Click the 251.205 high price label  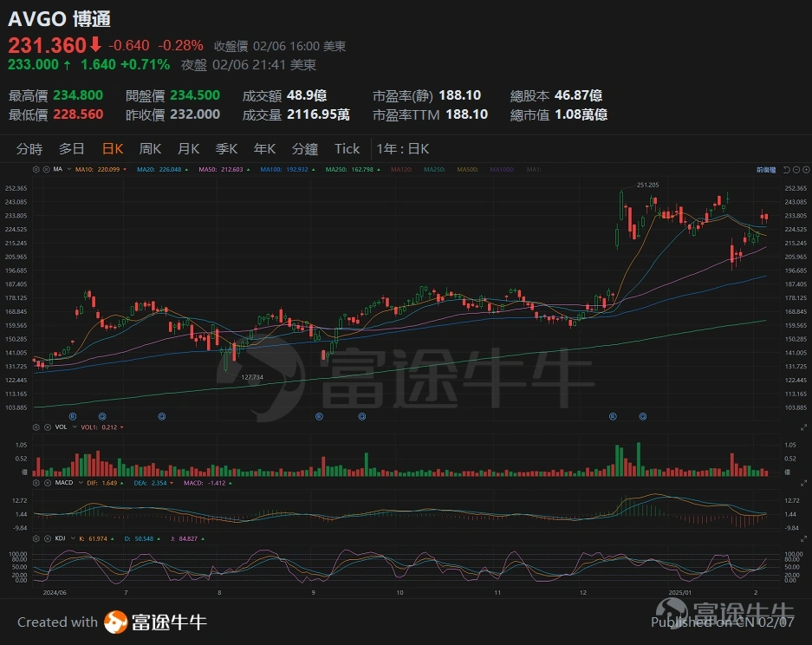tap(648, 185)
